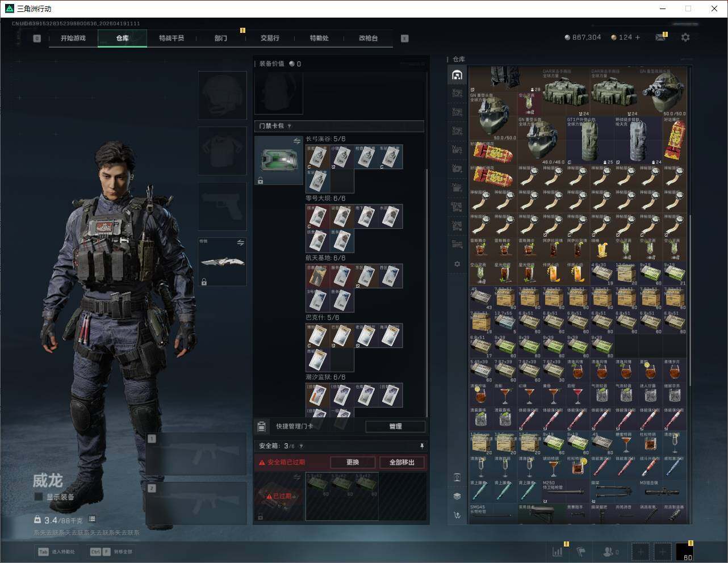Viewport: 728px width, 563px height.
Task: Click the second plus squad slot
Action: coord(662,551)
